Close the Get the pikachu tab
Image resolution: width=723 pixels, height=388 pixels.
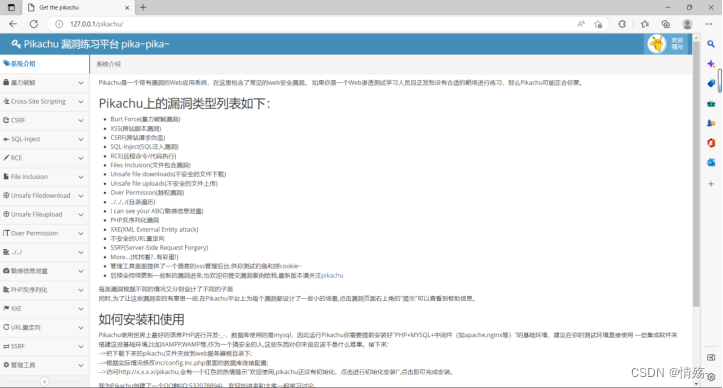click(127, 7)
